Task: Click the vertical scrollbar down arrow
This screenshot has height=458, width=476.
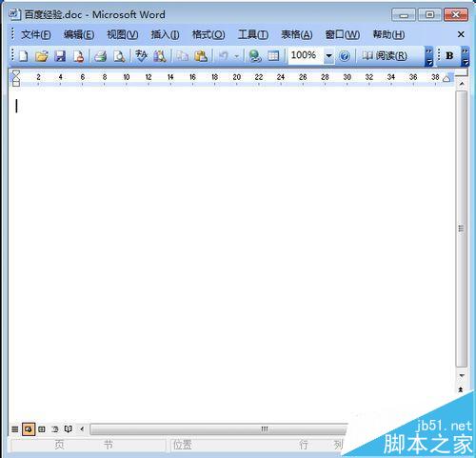Action: click(x=462, y=376)
